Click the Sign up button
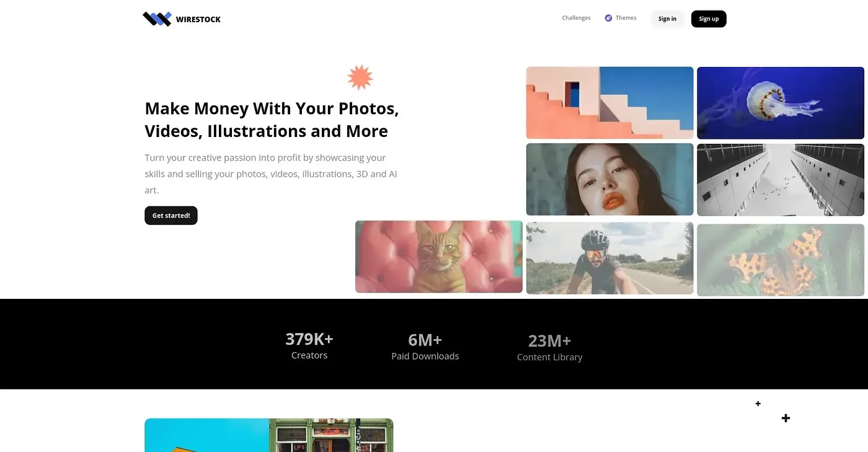Screen dimensions: 868x452 click(x=709, y=19)
